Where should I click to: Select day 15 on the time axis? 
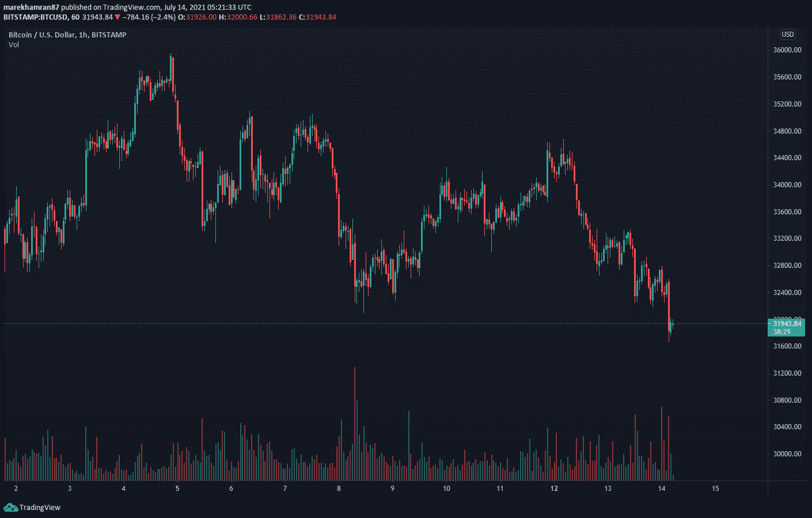click(x=715, y=489)
